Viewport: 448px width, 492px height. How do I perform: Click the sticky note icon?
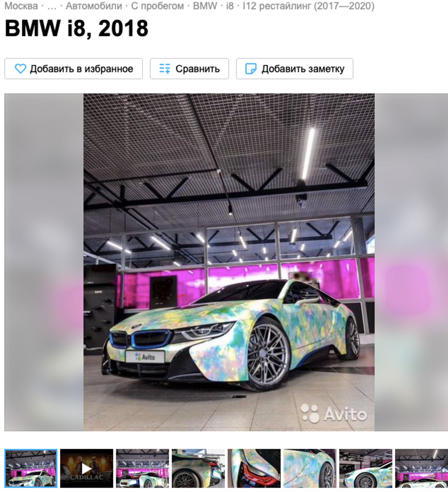pyautogui.click(x=251, y=69)
